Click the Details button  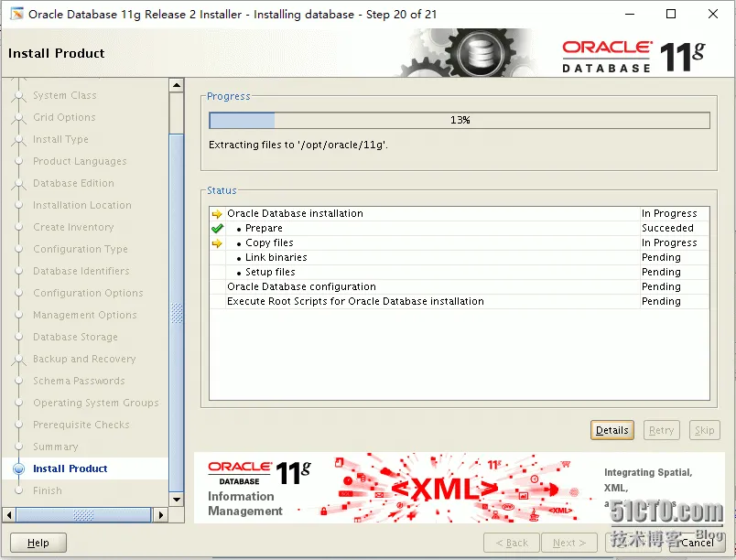click(612, 430)
